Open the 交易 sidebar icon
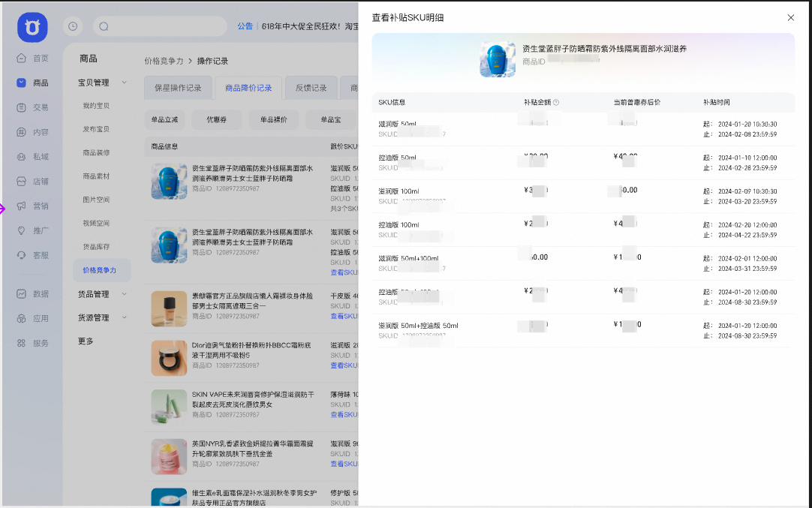The height and width of the screenshot is (508, 812). pos(21,107)
